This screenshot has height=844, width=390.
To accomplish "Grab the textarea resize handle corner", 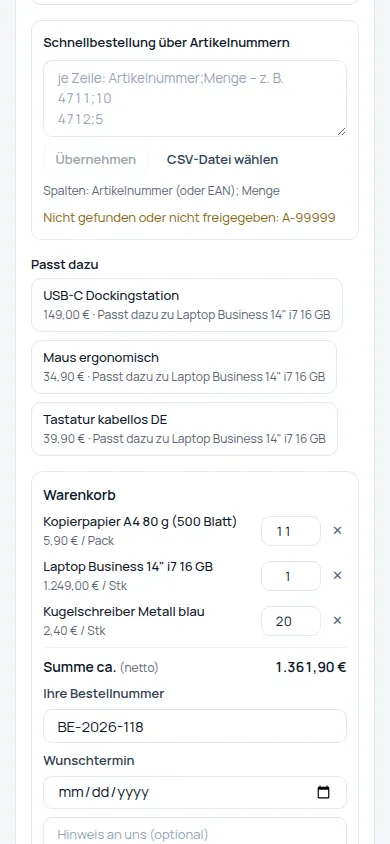I will (342, 131).
